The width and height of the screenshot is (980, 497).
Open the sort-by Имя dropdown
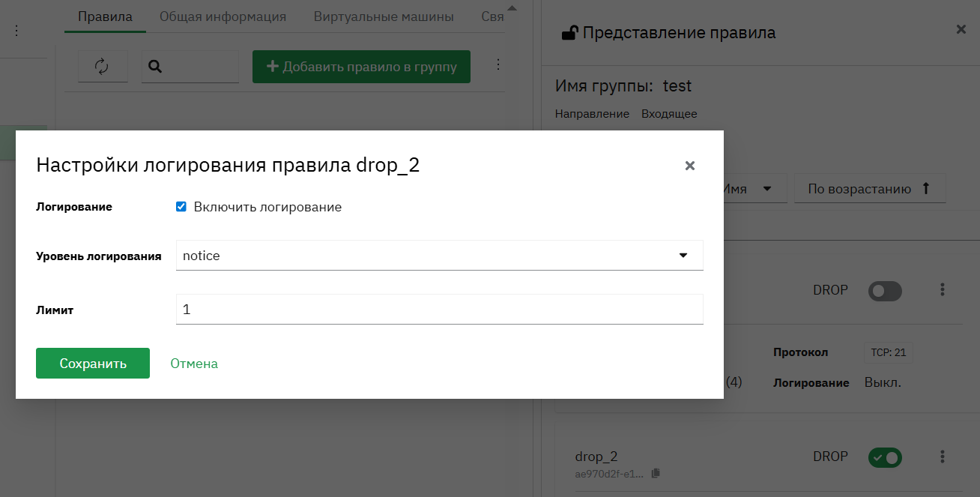pos(753,189)
